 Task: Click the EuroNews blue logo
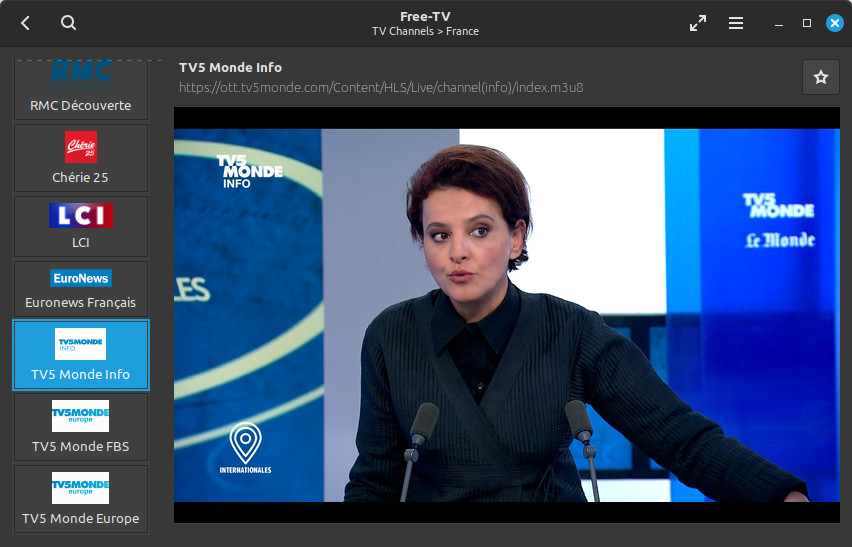(81, 278)
